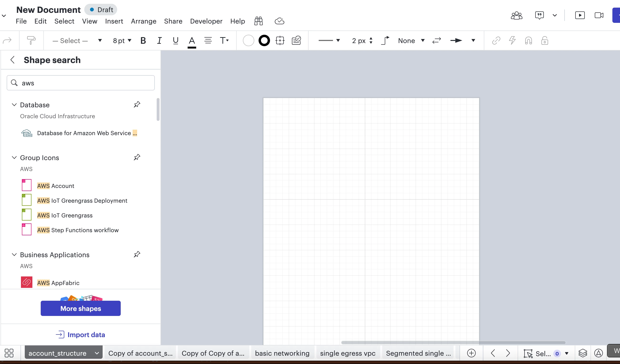Select AWS Step Functions workflow shape

pyautogui.click(x=70, y=230)
